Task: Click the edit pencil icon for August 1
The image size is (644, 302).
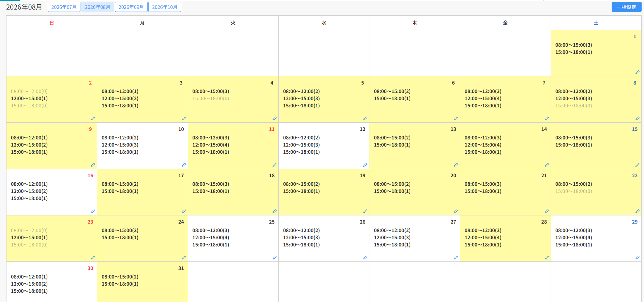Action: (637, 72)
